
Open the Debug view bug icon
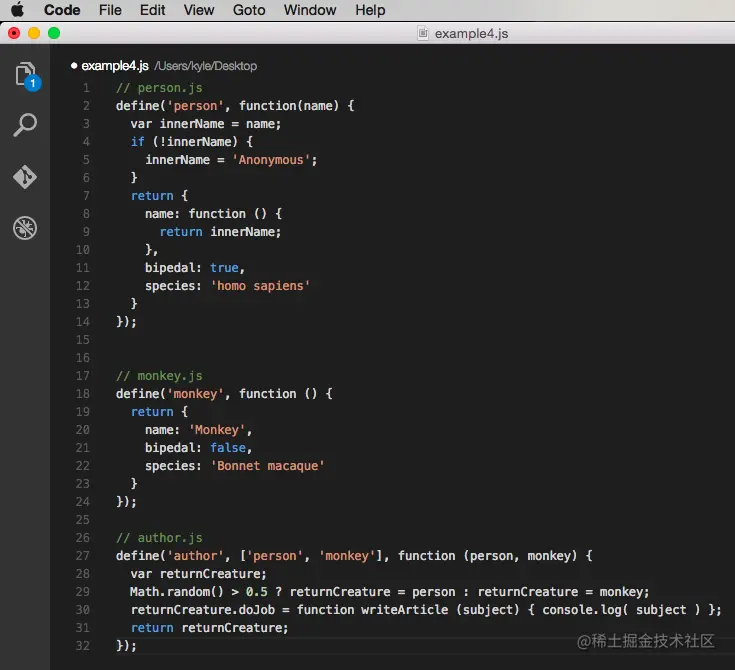click(25, 228)
